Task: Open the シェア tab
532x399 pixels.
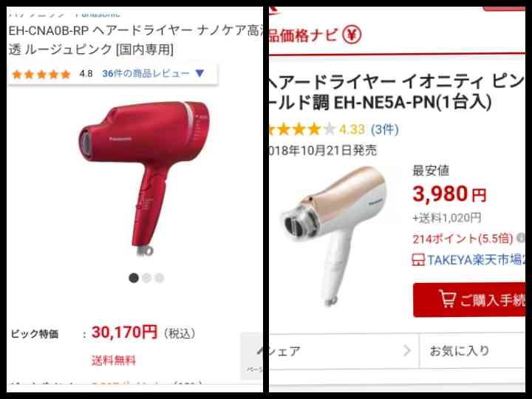Action: [x=344, y=351]
